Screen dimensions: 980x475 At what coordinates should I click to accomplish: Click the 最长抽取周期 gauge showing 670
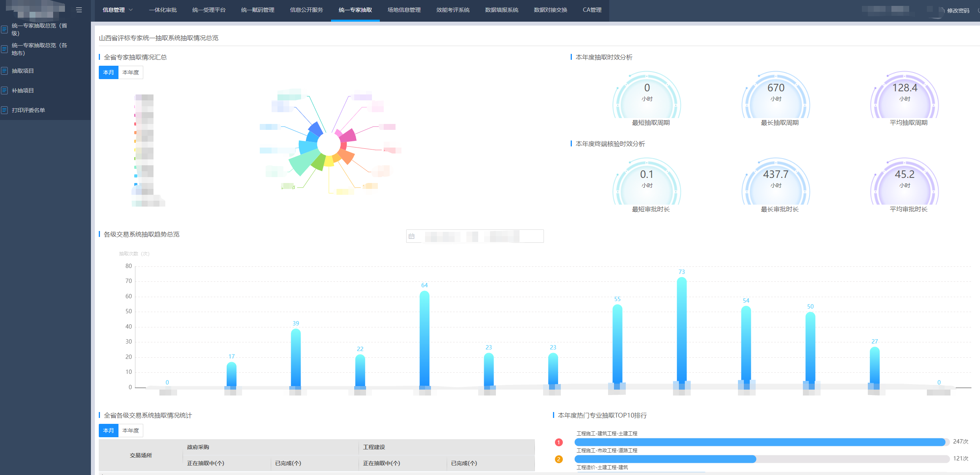[776, 95]
